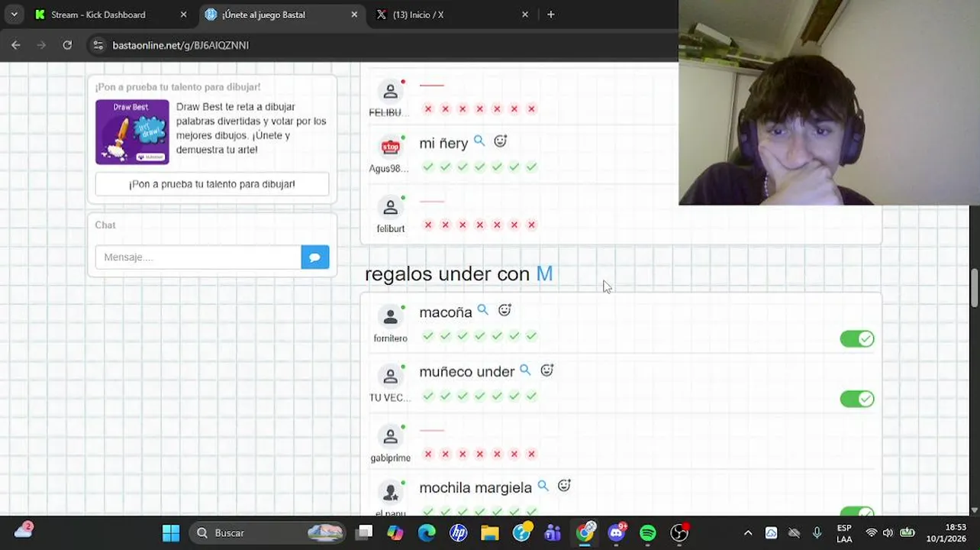
Task: Add reaction to 'macoña' answer
Action: click(505, 310)
